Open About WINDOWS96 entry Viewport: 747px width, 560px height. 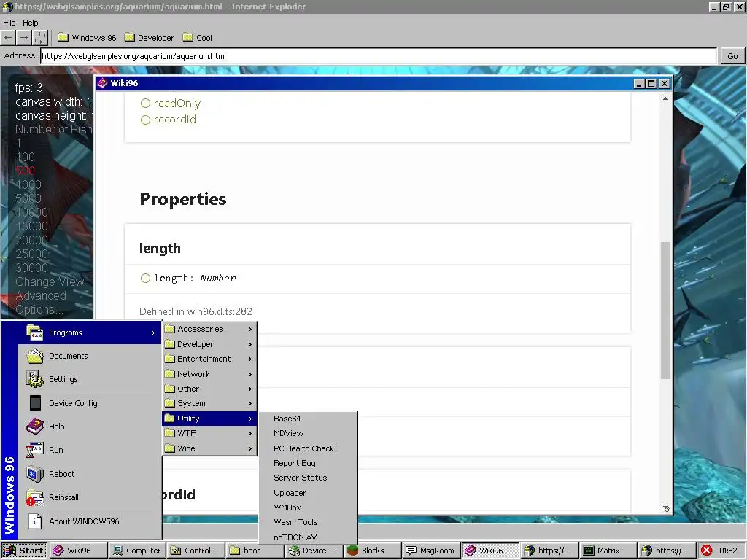tap(90, 521)
